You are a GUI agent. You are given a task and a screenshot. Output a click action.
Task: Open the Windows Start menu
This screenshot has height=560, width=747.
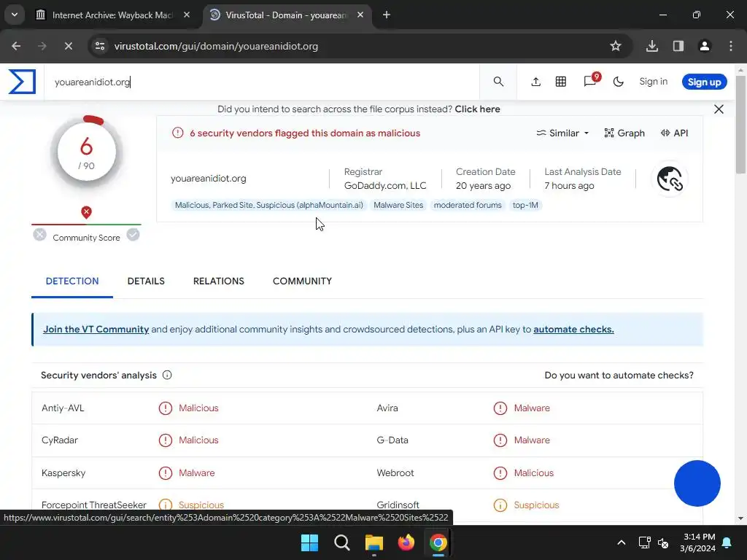coord(309,542)
